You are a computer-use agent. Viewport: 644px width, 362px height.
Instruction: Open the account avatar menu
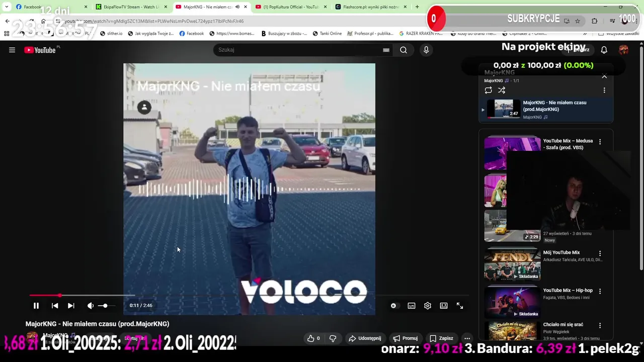pos(624,50)
